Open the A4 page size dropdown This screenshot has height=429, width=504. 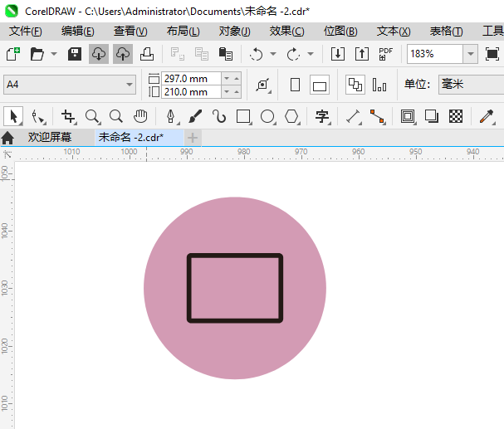pyautogui.click(x=70, y=85)
